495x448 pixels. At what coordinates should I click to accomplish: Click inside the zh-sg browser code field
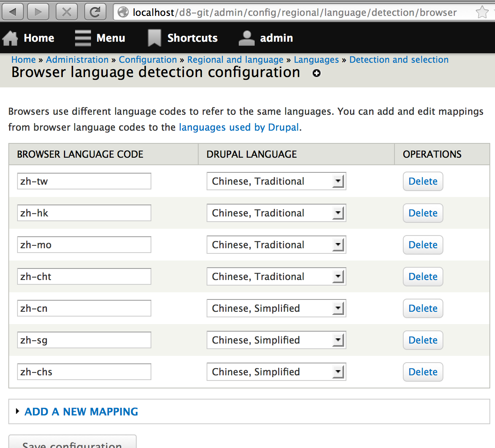(84, 340)
